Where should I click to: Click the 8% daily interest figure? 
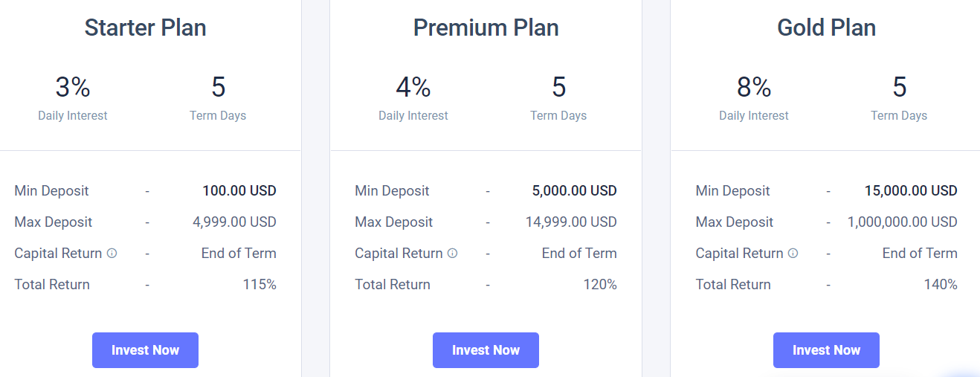(754, 88)
